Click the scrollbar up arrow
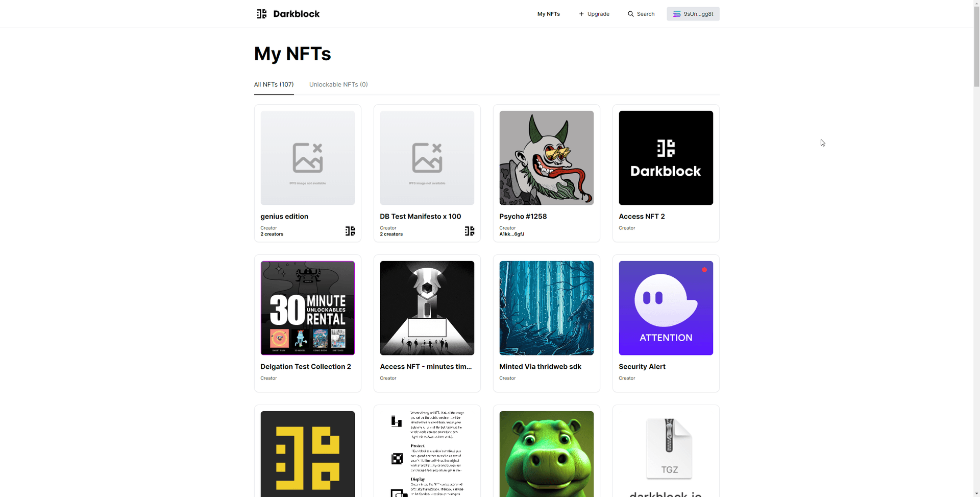This screenshot has height=497, width=980. [976, 3]
